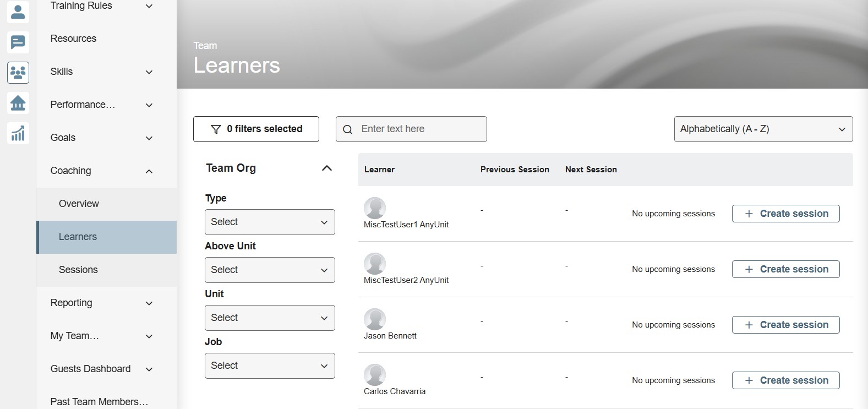Expand the Guests Dashboard menu
Viewport: 868px width, 409px height.
[x=107, y=369]
